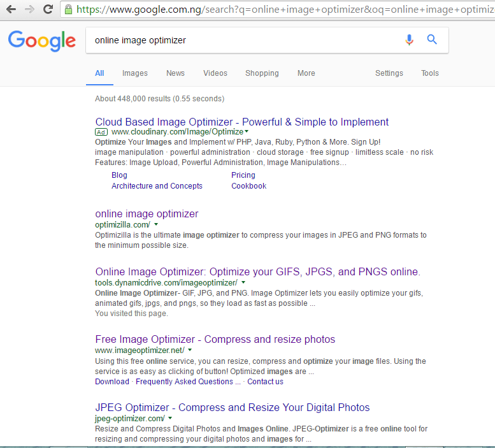Open the optimizilla online image optimizer result
495x448 pixels.
pyautogui.click(x=147, y=213)
